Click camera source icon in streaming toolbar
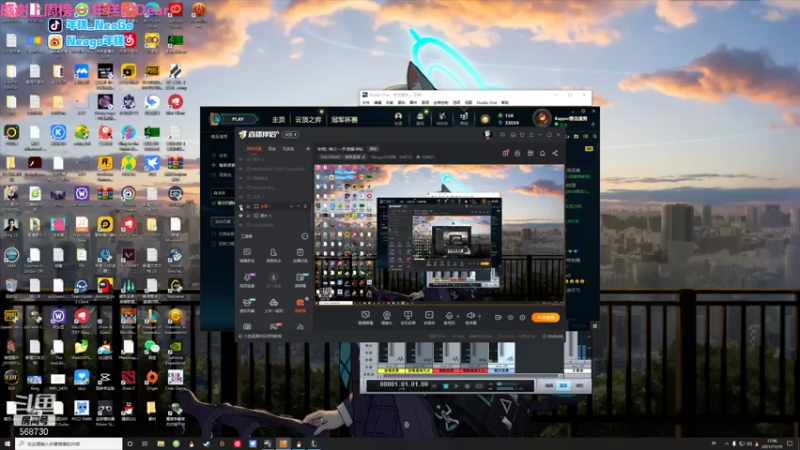This screenshot has width=800, height=450. [x=387, y=315]
